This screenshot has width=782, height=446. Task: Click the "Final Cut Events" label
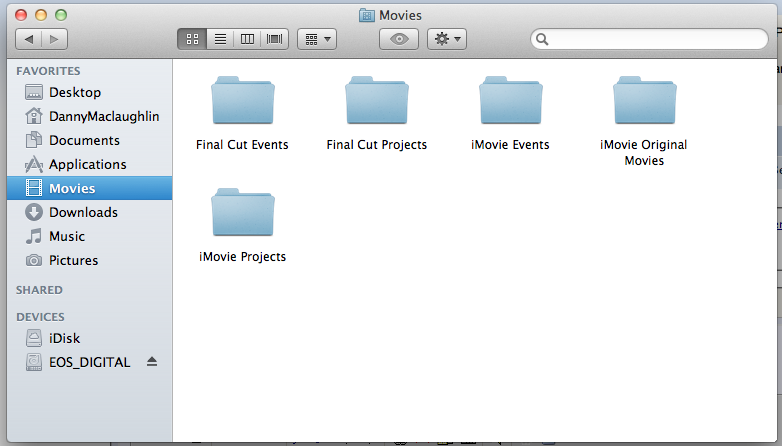242,145
